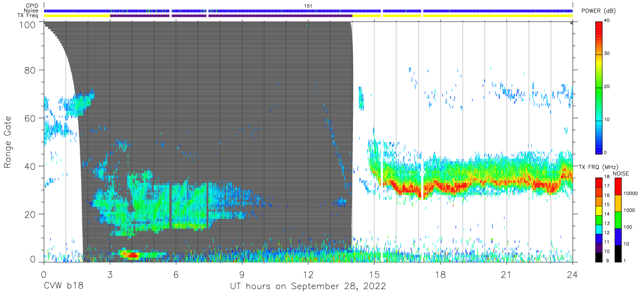Click the CPID value 151

(x=308, y=6)
